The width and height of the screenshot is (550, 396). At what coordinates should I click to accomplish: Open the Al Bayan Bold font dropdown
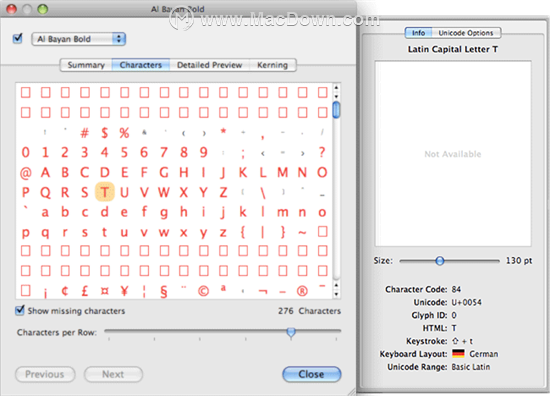[x=79, y=39]
